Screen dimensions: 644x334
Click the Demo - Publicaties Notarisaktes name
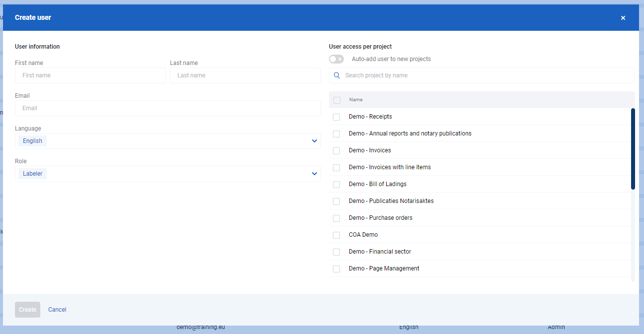coord(391,201)
